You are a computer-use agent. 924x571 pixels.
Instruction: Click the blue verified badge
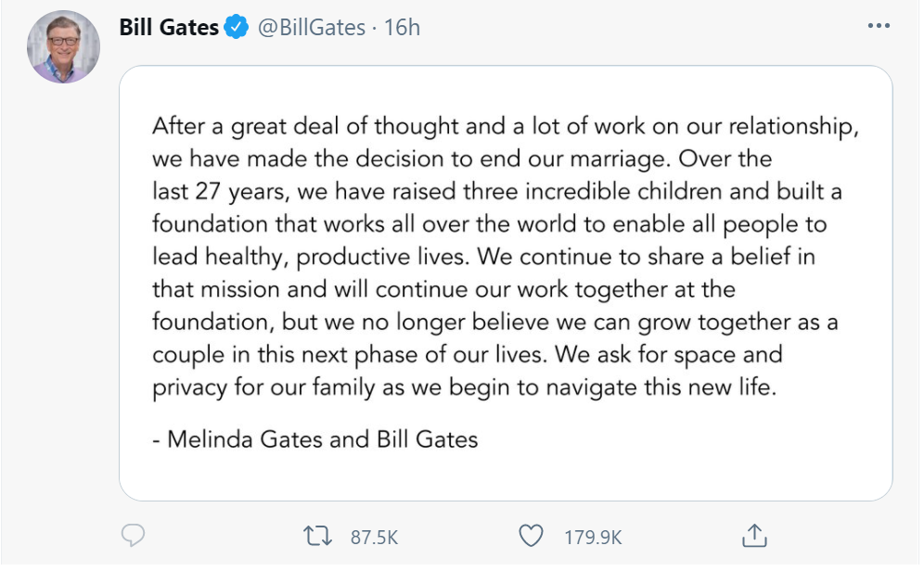237,28
